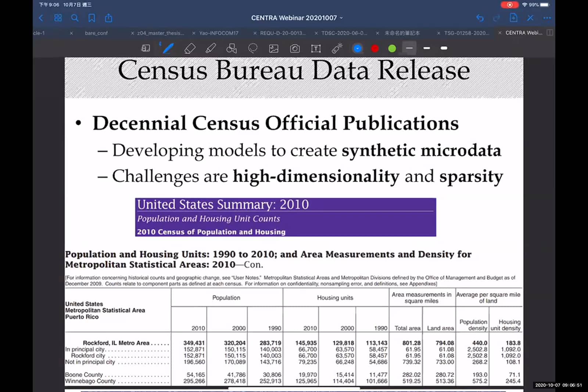Screen dimensions: 588x392
Task: Close the Yao-INFOCOM17 tab
Action: point(194,33)
